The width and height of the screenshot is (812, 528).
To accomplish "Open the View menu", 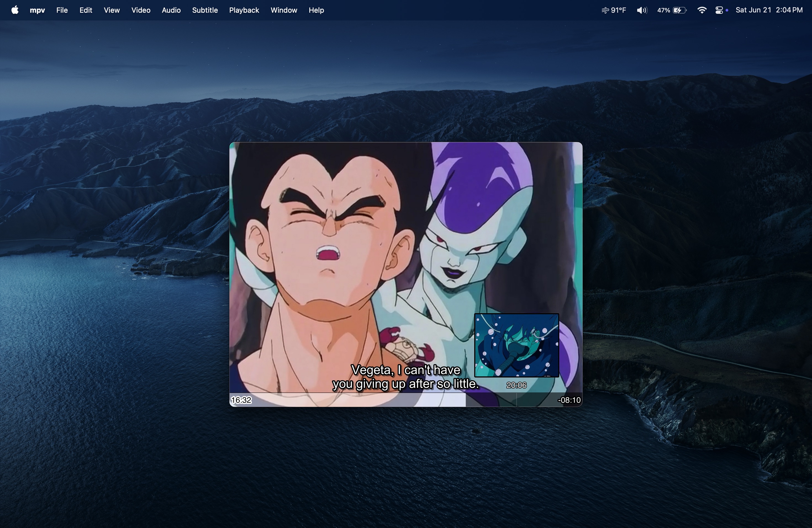I will point(112,10).
